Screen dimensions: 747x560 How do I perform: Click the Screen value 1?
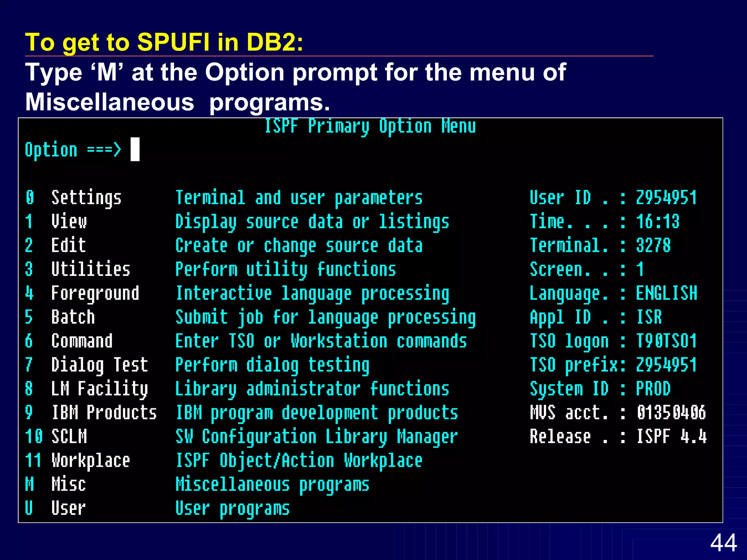point(640,269)
